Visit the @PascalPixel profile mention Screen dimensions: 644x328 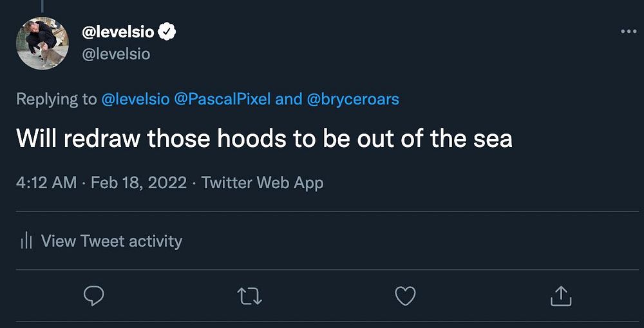pyautogui.click(x=222, y=99)
